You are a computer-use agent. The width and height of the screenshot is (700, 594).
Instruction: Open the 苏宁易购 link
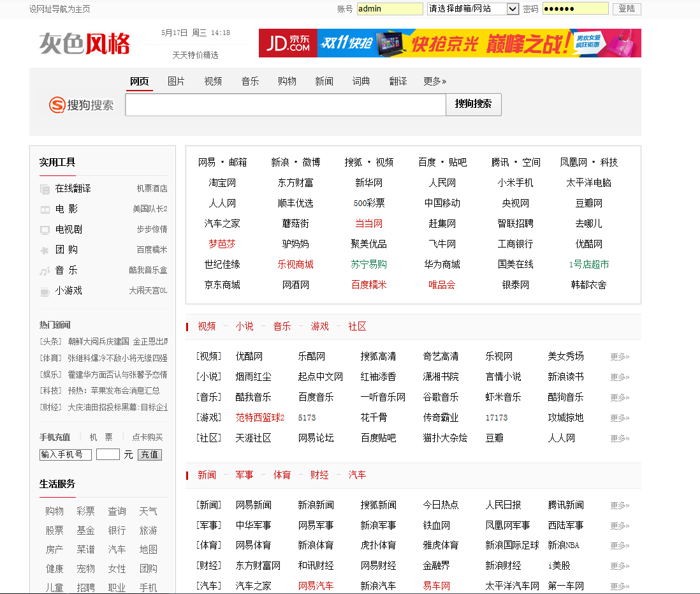(x=368, y=264)
